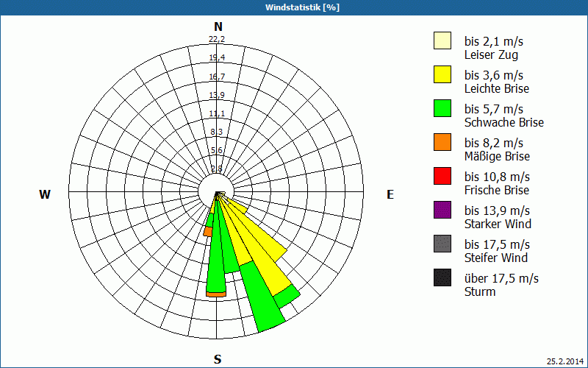Click the 'Windstatistik [%]' title bar
The image size is (588, 368).
[x=294, y=7]
